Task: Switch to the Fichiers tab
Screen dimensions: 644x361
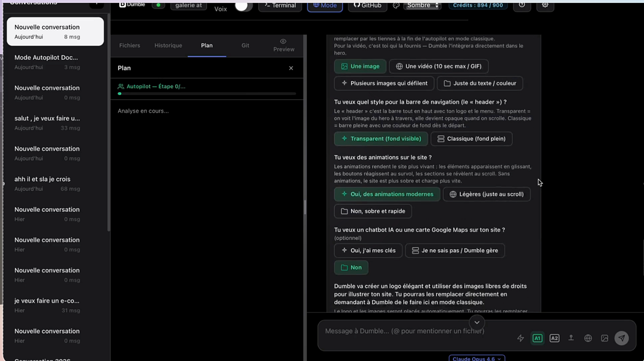Action: point(130,46)
